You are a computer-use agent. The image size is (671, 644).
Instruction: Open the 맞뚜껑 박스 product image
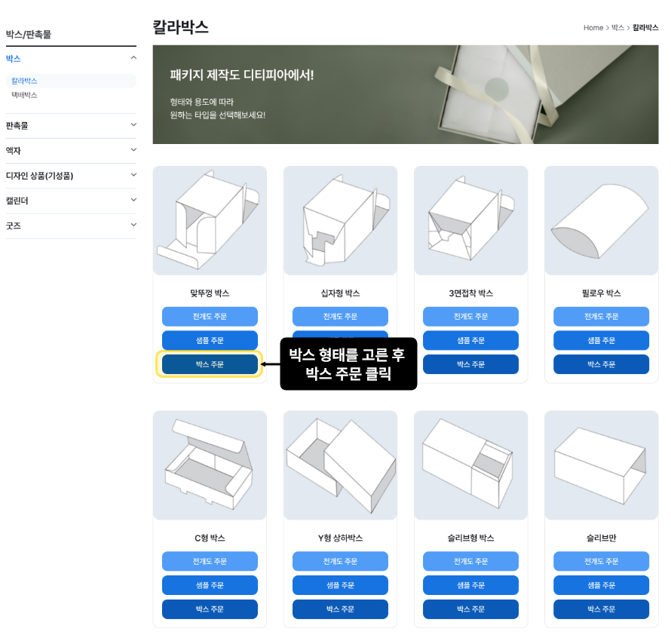[210, 221]
